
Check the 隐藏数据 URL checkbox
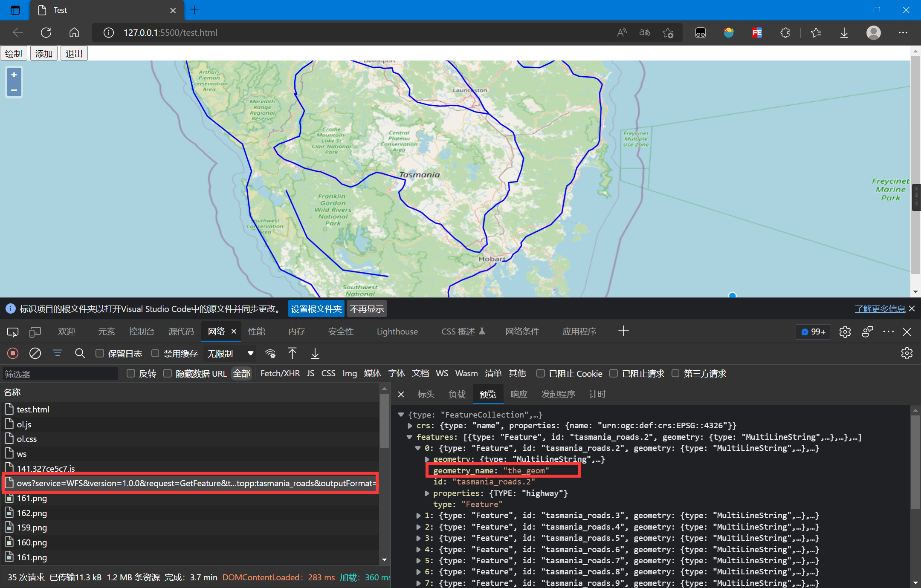pyautogui.click(x=168, y=373)
